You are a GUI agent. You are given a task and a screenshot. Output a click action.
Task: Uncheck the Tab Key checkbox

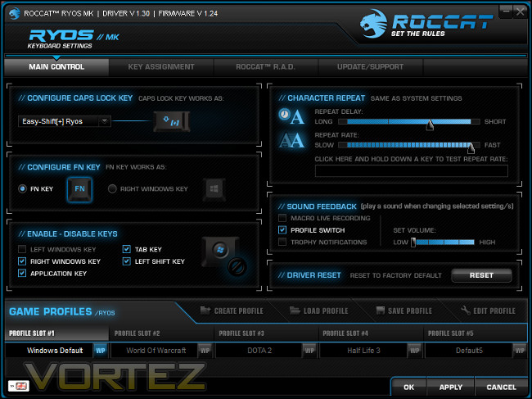[127, 249]
